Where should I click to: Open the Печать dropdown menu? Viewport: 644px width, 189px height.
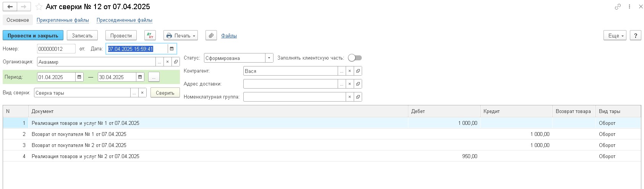pos(181,36)
